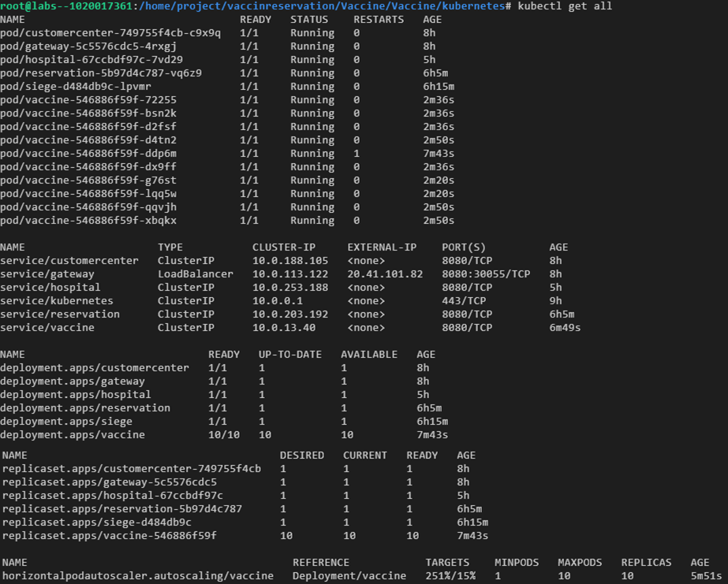Click the UP-TO-DATE column header

(290, 355)
